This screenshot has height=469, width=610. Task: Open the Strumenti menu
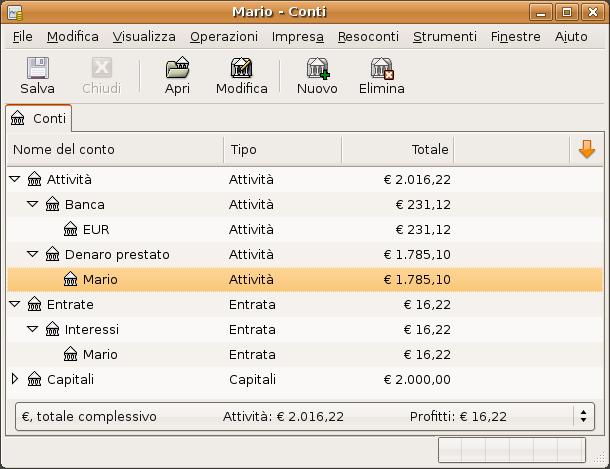445,36
